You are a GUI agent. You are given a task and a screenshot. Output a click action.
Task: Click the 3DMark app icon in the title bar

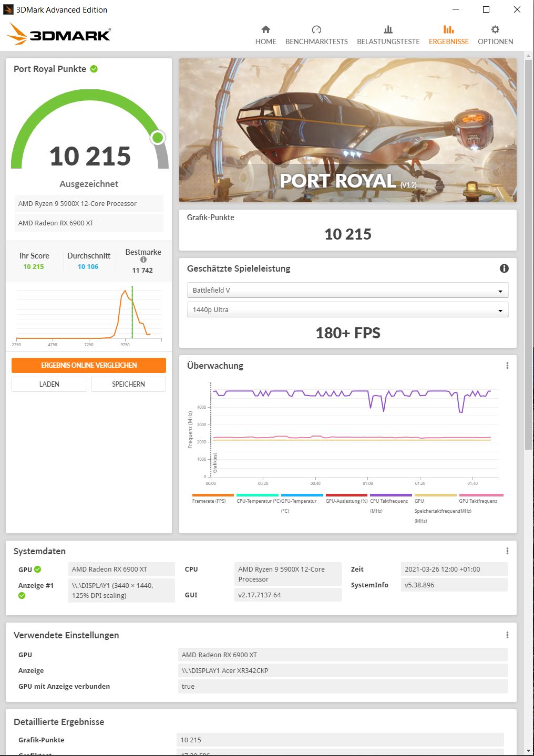pos(8,9)
